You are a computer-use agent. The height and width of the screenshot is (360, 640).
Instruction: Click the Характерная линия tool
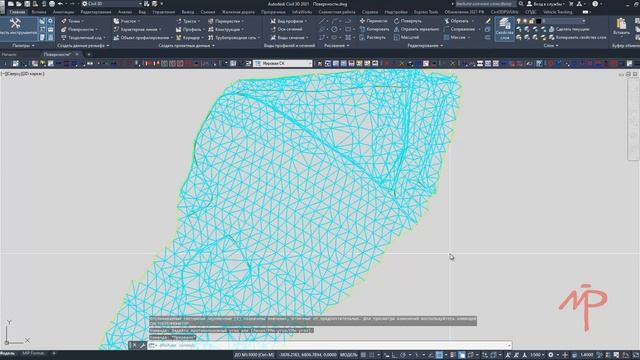(137, 29)
